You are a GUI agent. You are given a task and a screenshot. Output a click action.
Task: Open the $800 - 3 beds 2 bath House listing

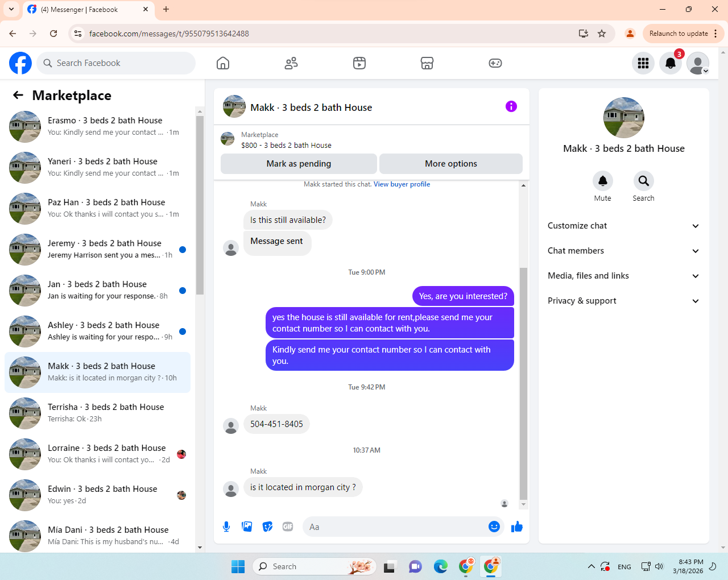click(x=286, y=145)
